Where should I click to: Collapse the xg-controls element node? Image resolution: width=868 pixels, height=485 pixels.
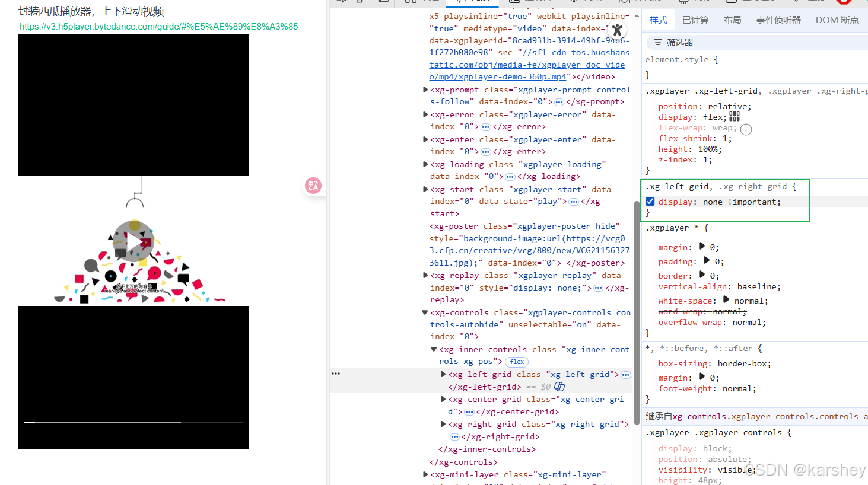click(425, 312)
